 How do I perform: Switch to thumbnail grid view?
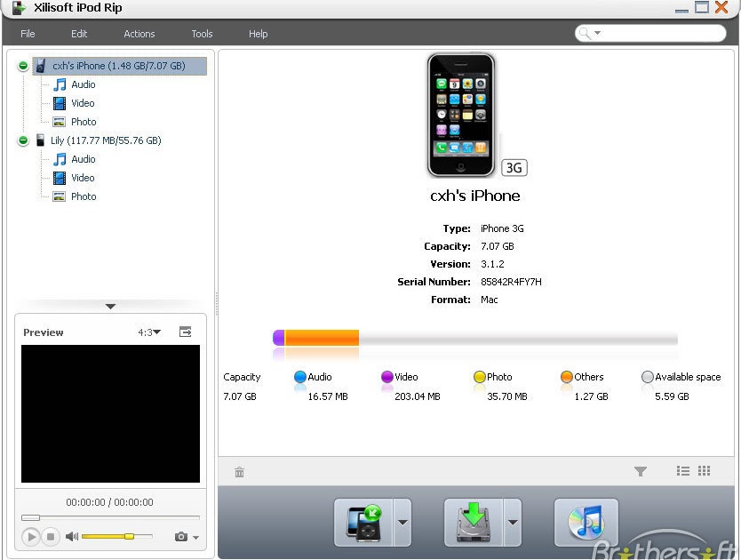705,470
